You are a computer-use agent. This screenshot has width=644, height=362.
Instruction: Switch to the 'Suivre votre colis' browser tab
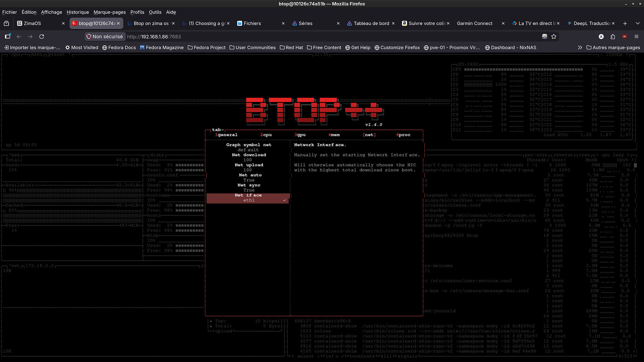pos(425,23)
